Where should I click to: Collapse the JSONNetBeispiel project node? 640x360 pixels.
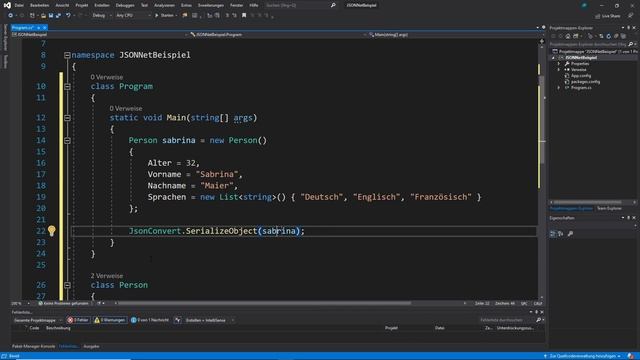coord(554,58)
